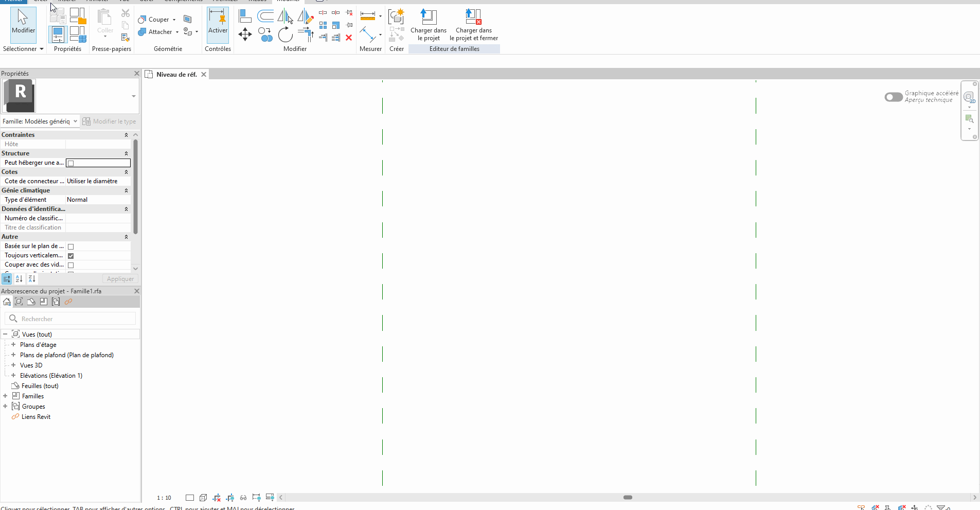Expand the Familles tree node
This screenshot has width=980, height=510.
(5, 396)
